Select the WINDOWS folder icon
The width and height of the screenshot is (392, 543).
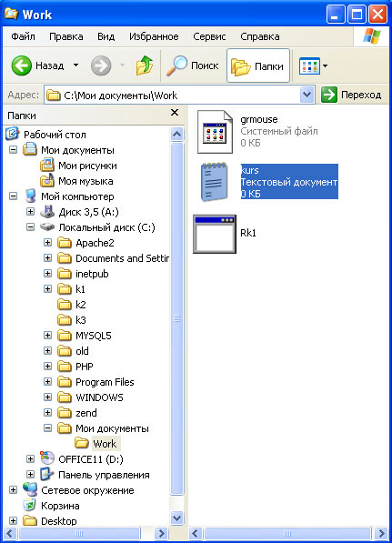pos(64,397)
